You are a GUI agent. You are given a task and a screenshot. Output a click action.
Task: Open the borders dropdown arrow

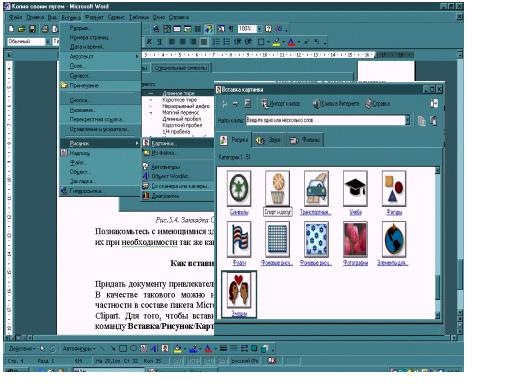click(268, 42)
